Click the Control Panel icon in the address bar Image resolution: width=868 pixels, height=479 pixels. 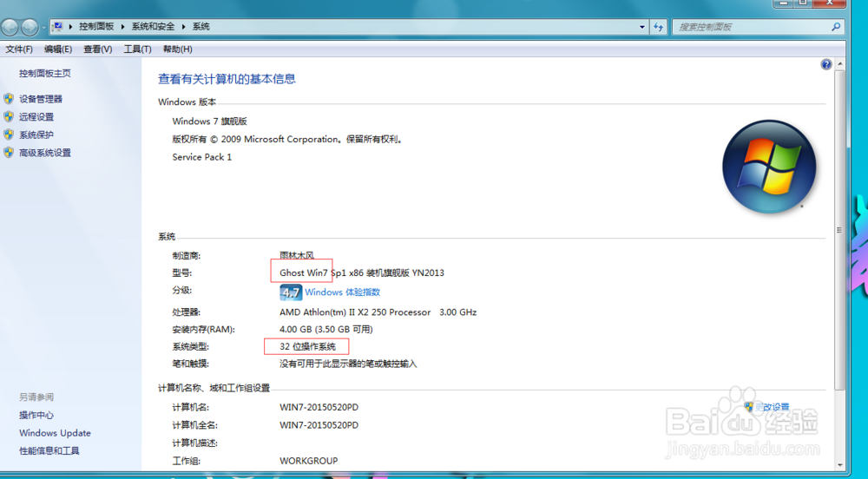click(x=57, y=26)
